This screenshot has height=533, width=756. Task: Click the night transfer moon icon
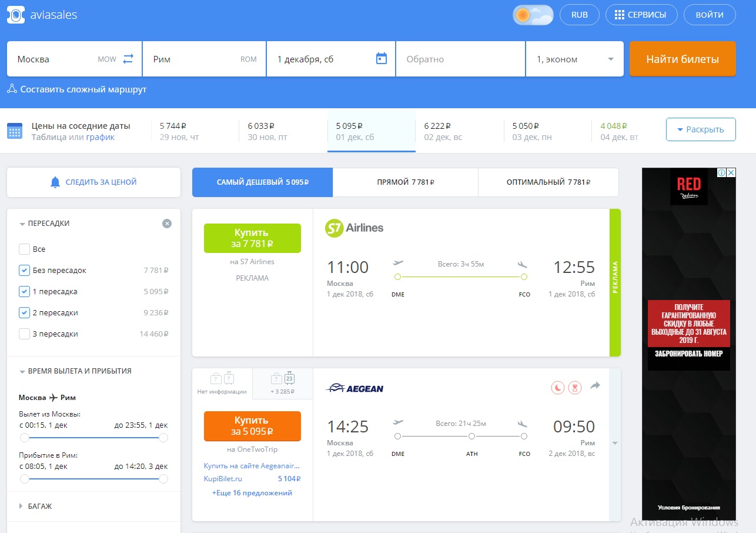point(557,387)
